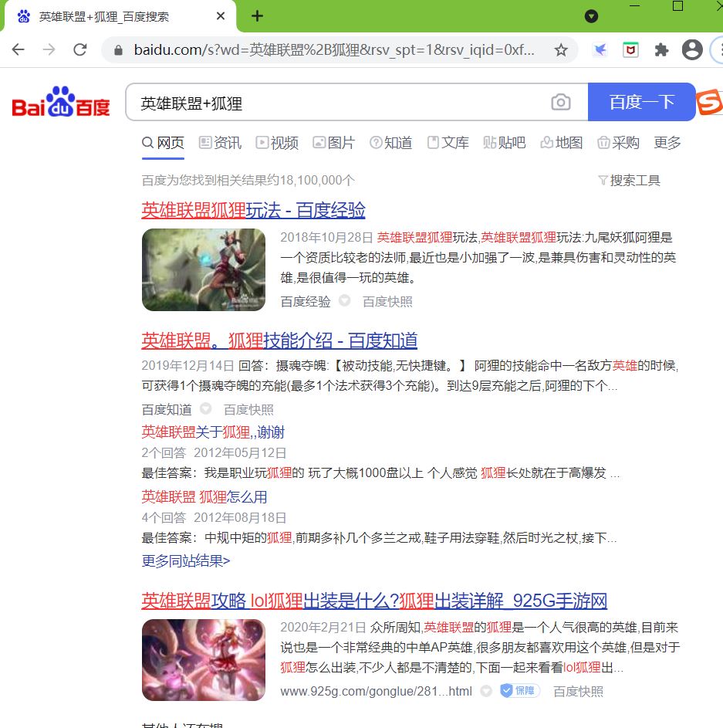Open the Chrome profile avatar
723x728 pixels.
point(692,49)
